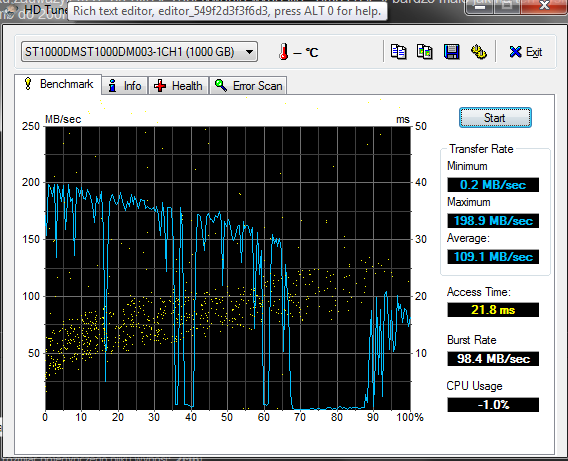Click the MB/sec axis label

(x=63, y=119)
